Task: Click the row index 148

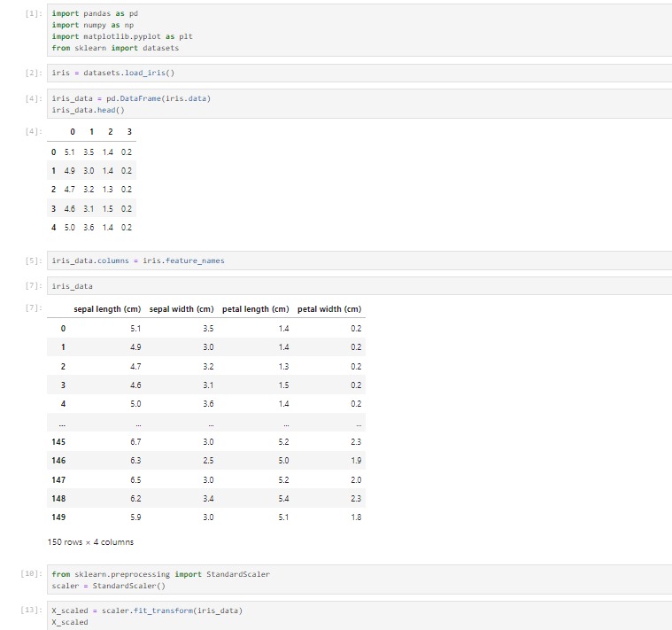Action: tap(58, 498)
